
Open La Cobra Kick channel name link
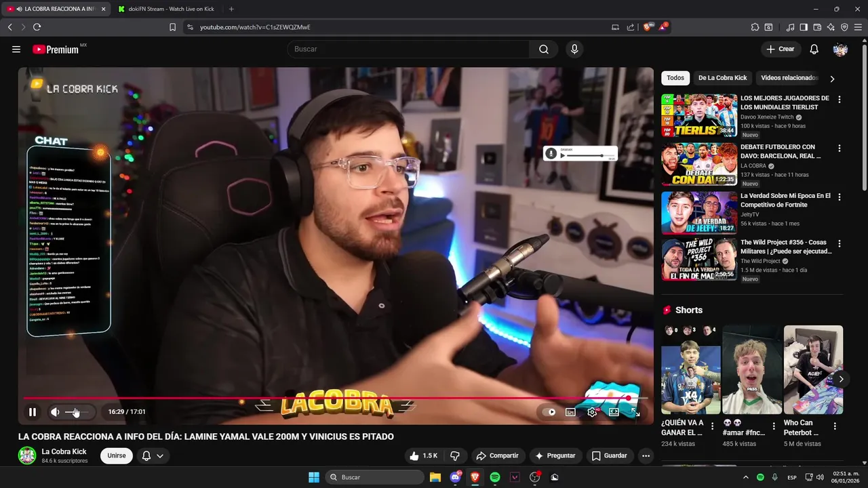pos(64,451)
